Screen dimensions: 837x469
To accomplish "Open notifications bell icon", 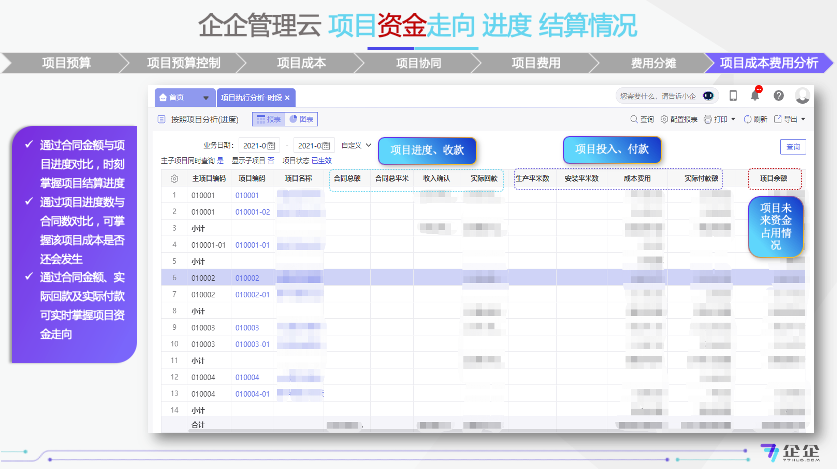I will point(755,95).
